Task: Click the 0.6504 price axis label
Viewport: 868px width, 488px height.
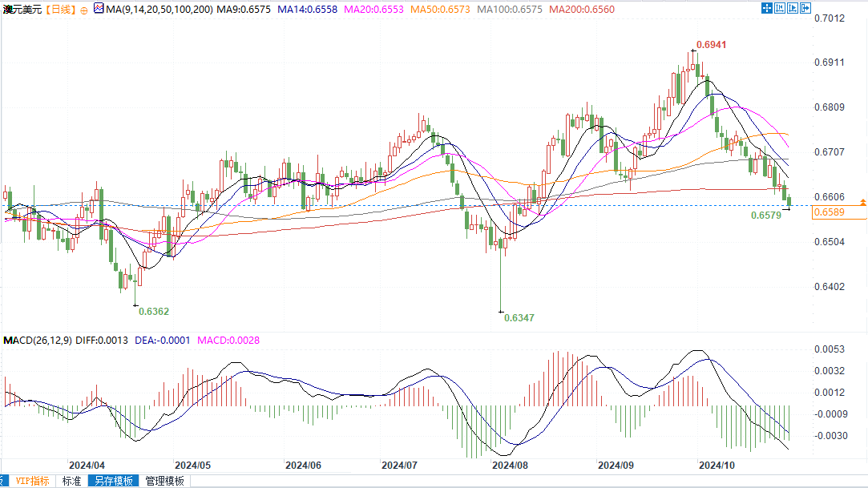Action: point(830,242)
